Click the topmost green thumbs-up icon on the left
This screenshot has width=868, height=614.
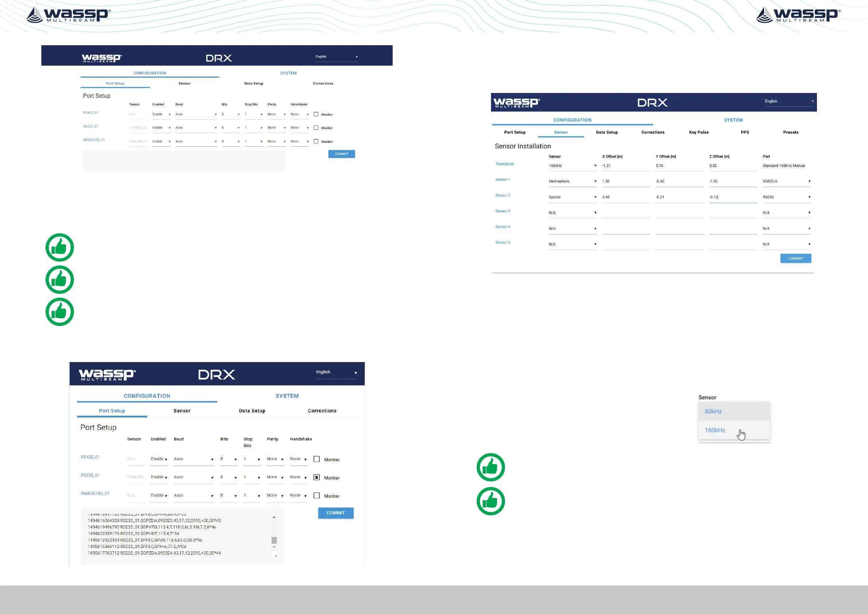60,248
